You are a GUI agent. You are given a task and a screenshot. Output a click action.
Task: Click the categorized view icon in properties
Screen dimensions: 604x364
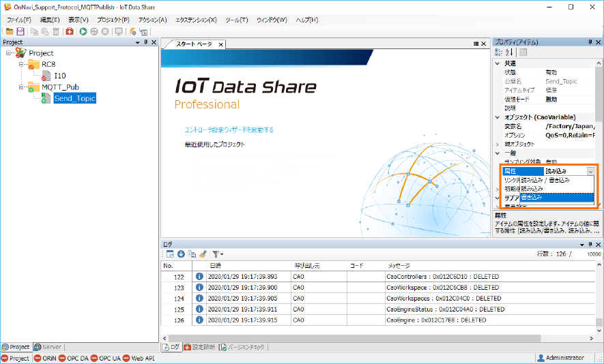tap(498, 52)
